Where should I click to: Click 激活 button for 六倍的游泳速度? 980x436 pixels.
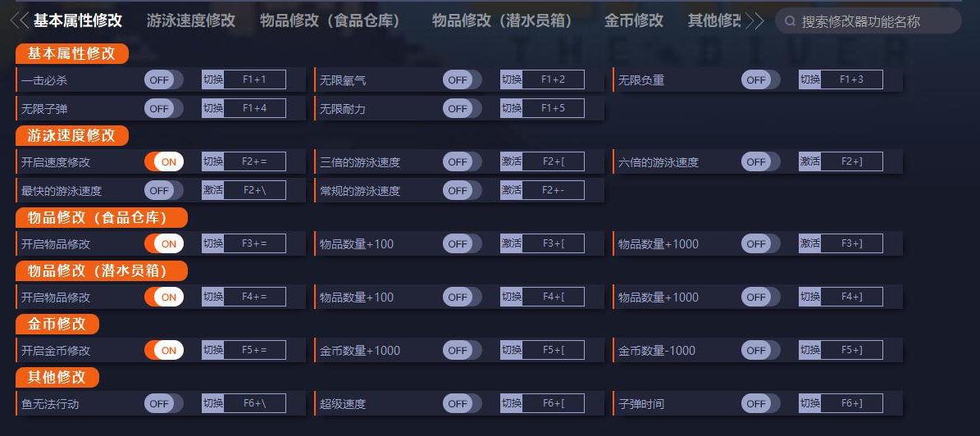click(809, 161)
